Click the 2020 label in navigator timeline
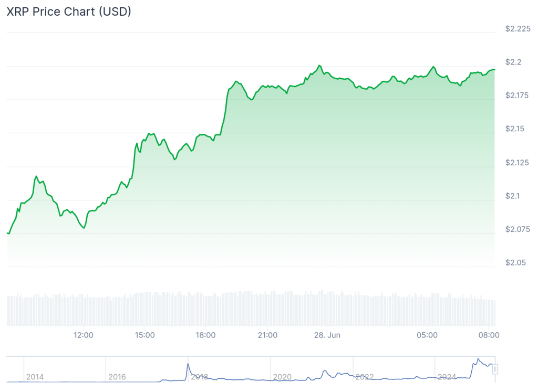 (x=282, y=377)
